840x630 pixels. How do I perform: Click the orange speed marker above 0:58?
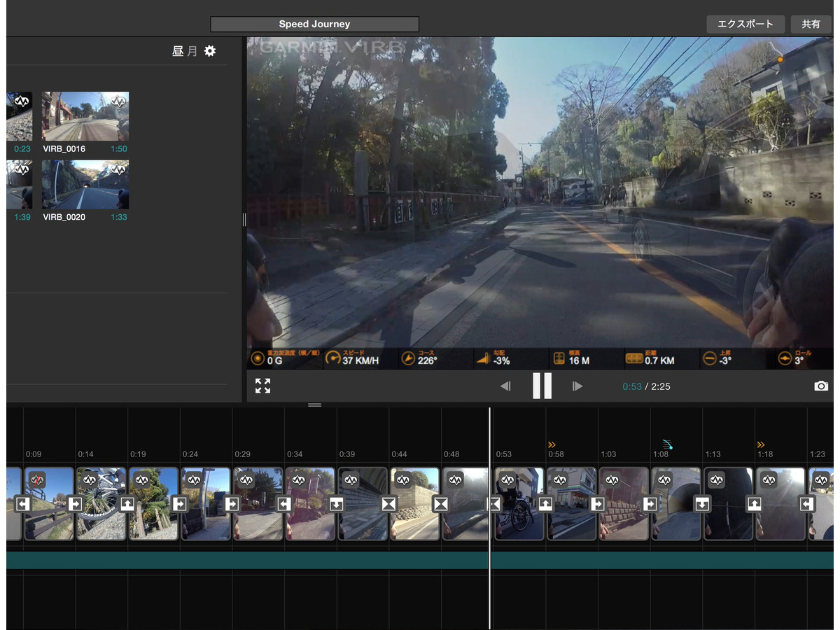[552, 444]
